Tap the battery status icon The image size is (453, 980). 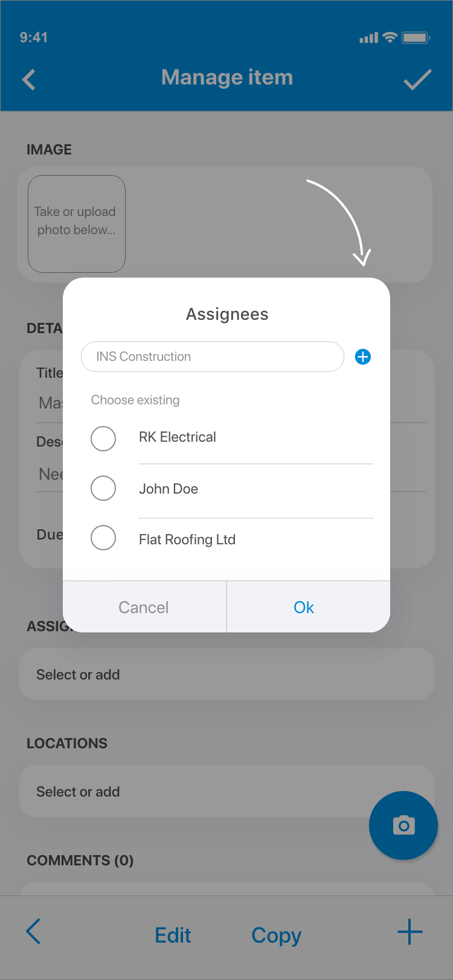[416, 37]
